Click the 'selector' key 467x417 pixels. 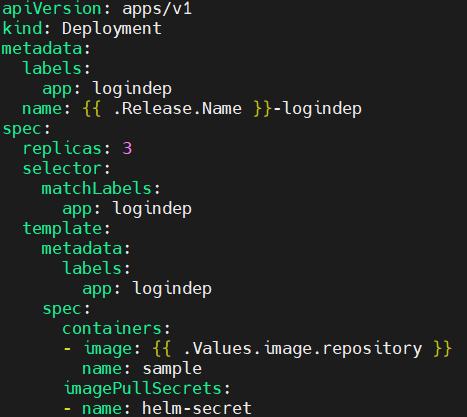pyautogui.click(x=62, y=168)
